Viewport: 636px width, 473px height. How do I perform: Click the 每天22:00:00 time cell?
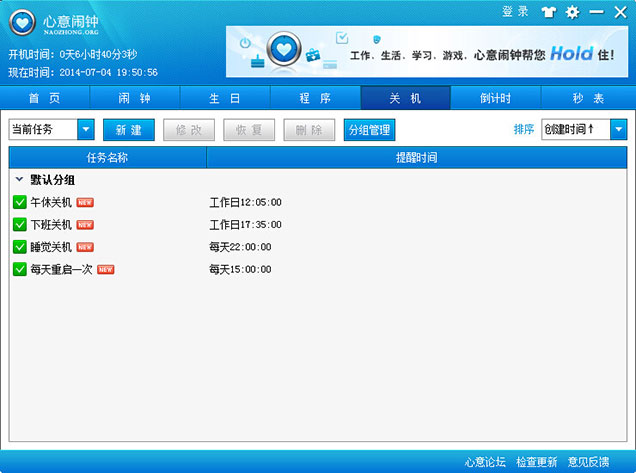coord(240,247)
